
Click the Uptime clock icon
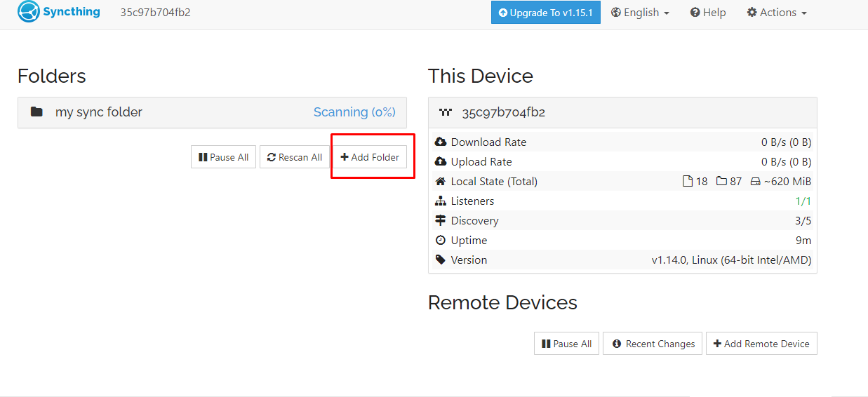(441, 240)
